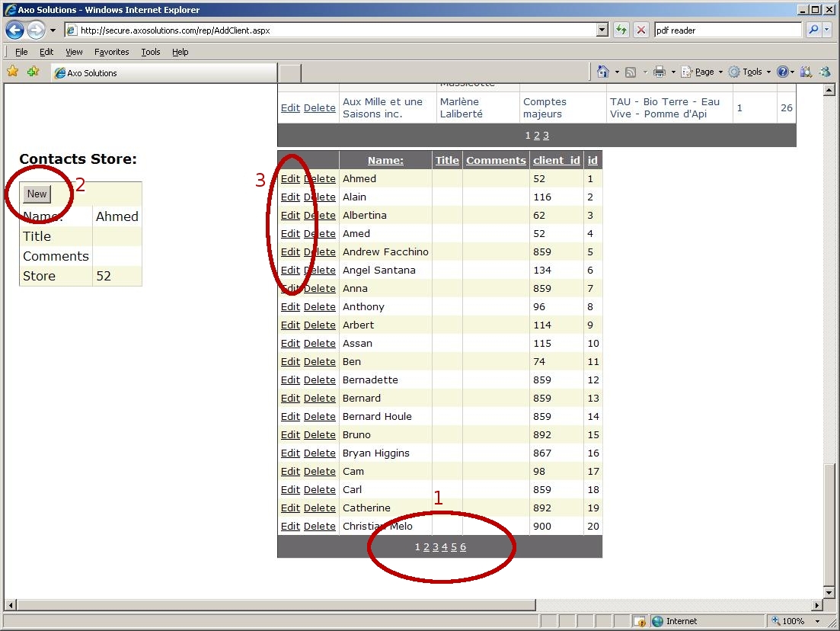Expand the Print options dropdown arrow

coord(673,72)
